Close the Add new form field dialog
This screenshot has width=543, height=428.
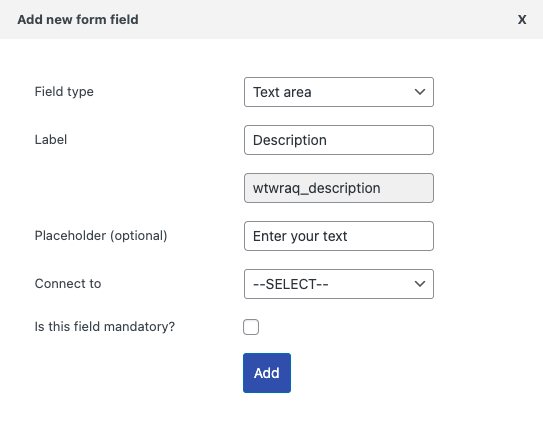click(522, 20)
